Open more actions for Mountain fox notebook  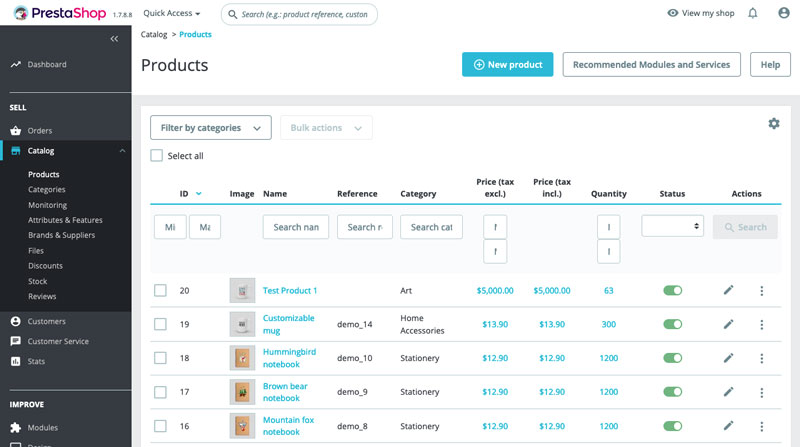762,426
